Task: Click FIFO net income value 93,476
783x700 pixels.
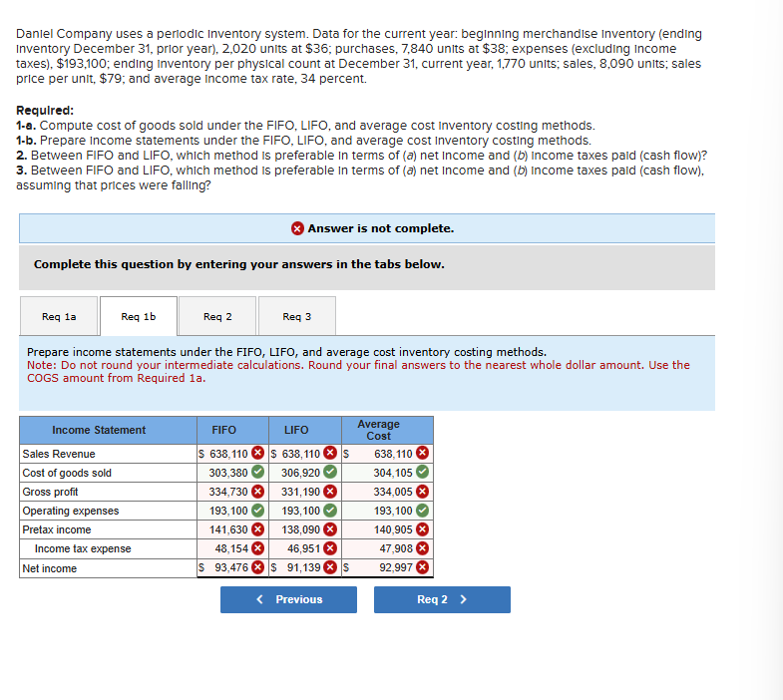Action: click(x=231, y=567)
